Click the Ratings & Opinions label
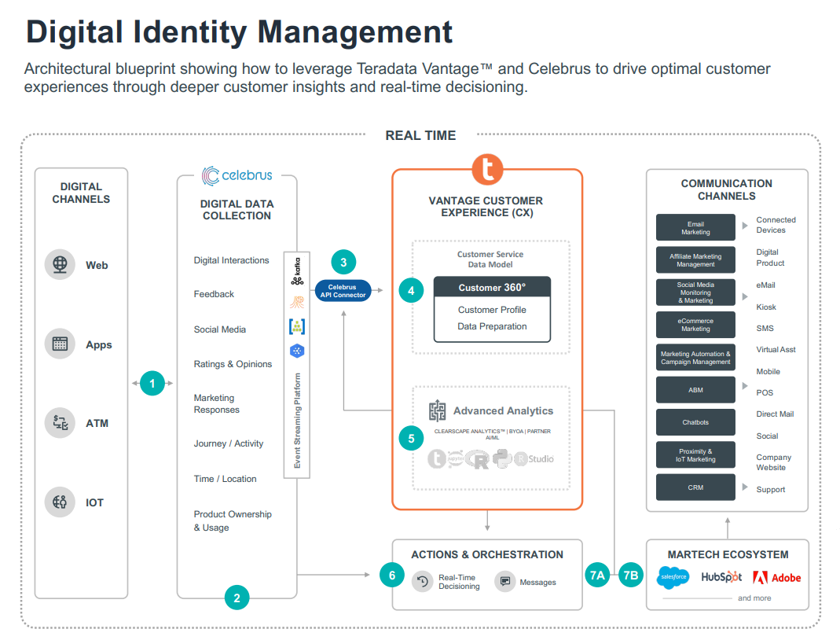Screen dimensions: 840x640 click(233, 364)
